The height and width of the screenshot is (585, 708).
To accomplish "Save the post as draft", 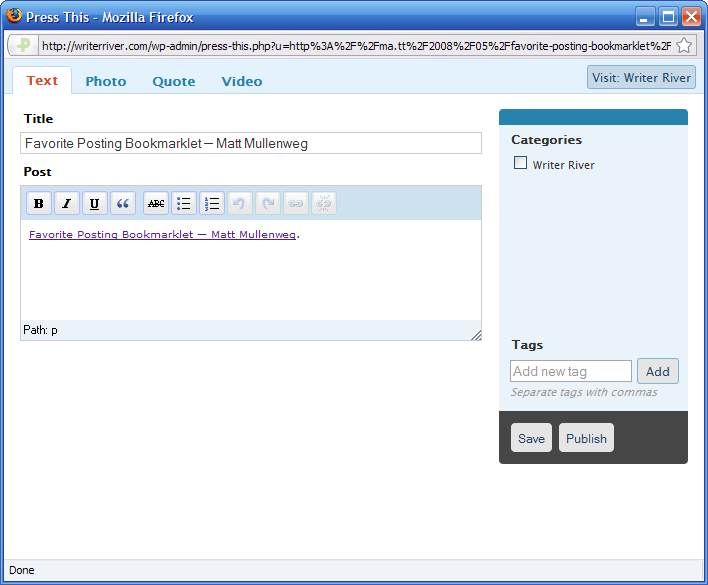I will [531, 438].
